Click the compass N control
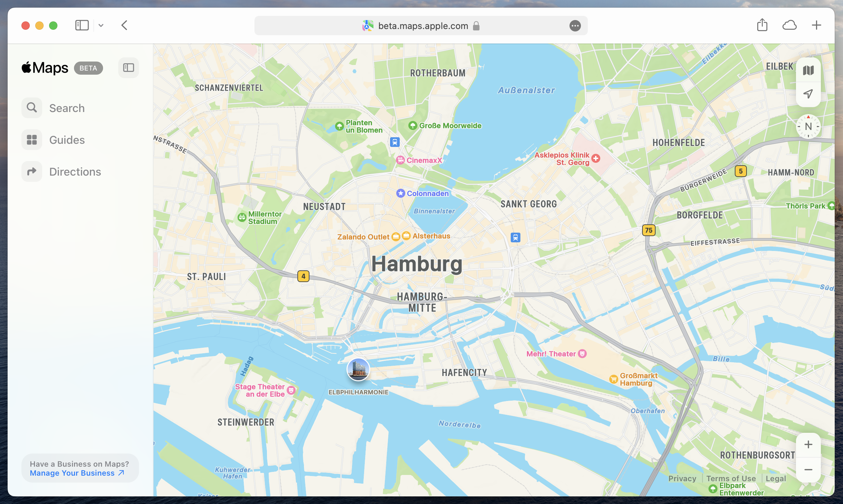Image resolution: width=843 pixels, height=504 pixels. 808,127
